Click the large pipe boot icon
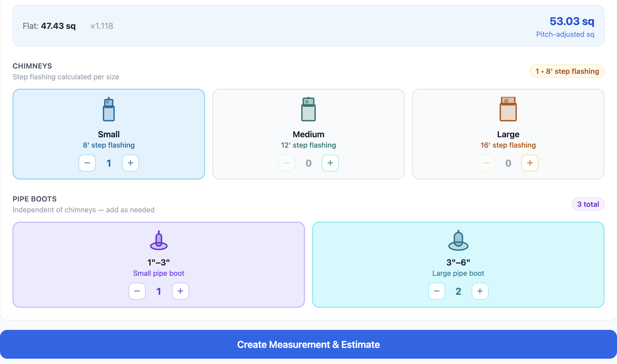The width and height of the screenshot is (617, 364). point(458,240)
